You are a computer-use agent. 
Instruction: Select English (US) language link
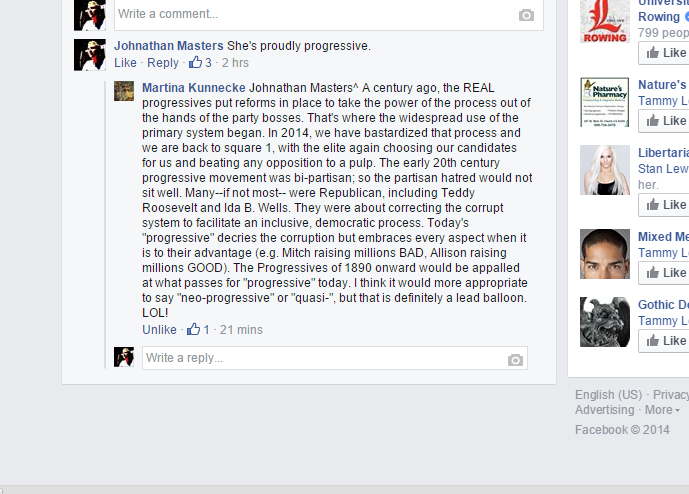pyautogui.click(x=608, y=395)
